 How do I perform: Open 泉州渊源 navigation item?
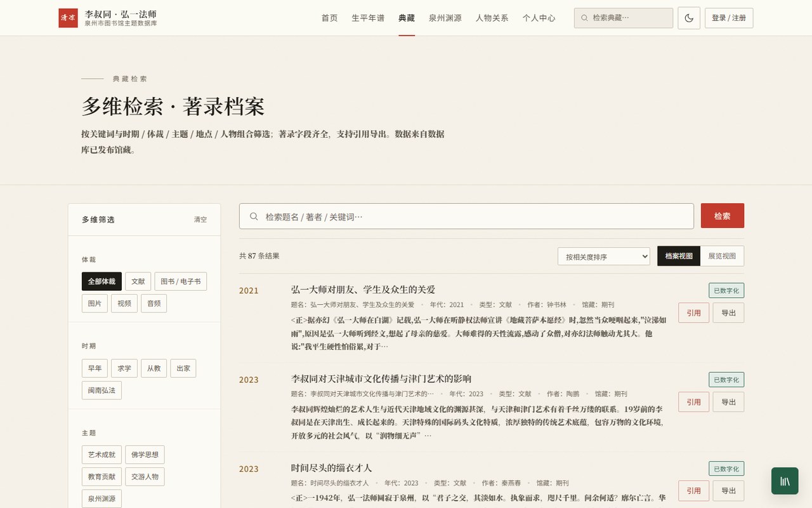point(445,18)
